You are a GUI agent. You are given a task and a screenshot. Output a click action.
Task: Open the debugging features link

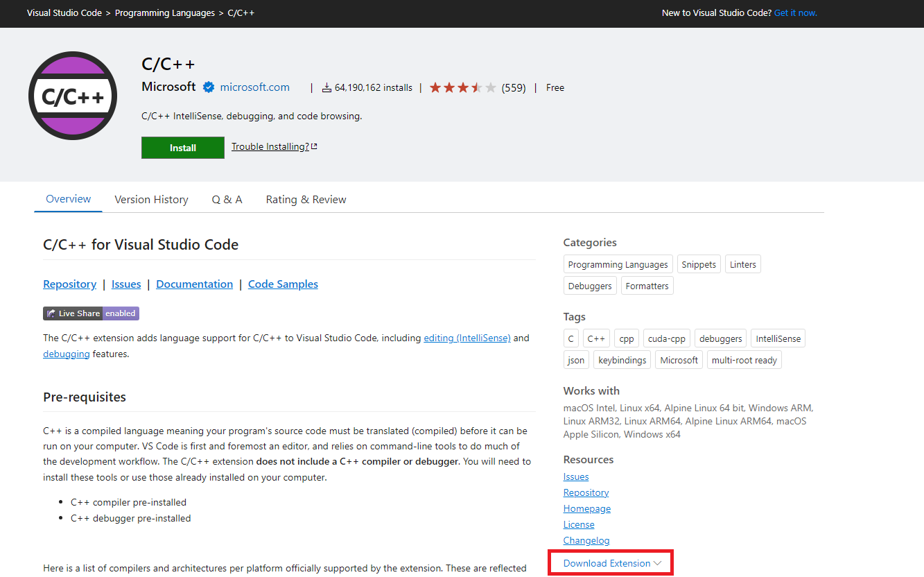pyautogui.click(x=67, y=354)
